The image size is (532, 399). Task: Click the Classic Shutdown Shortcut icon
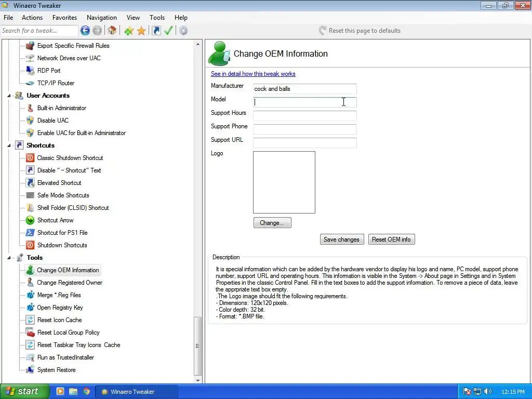pyautogui.click(x=30, y=158)
